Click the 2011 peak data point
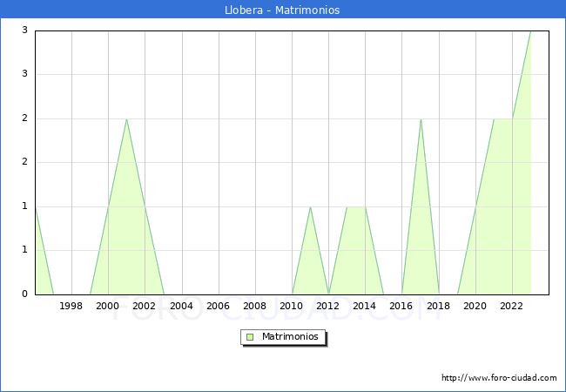Screen dimensions: 566x392 [x=310, y=207]
